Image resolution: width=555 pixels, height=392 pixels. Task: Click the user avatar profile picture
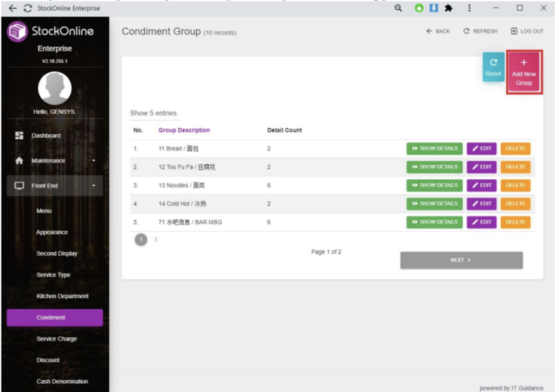pos(54,88)
